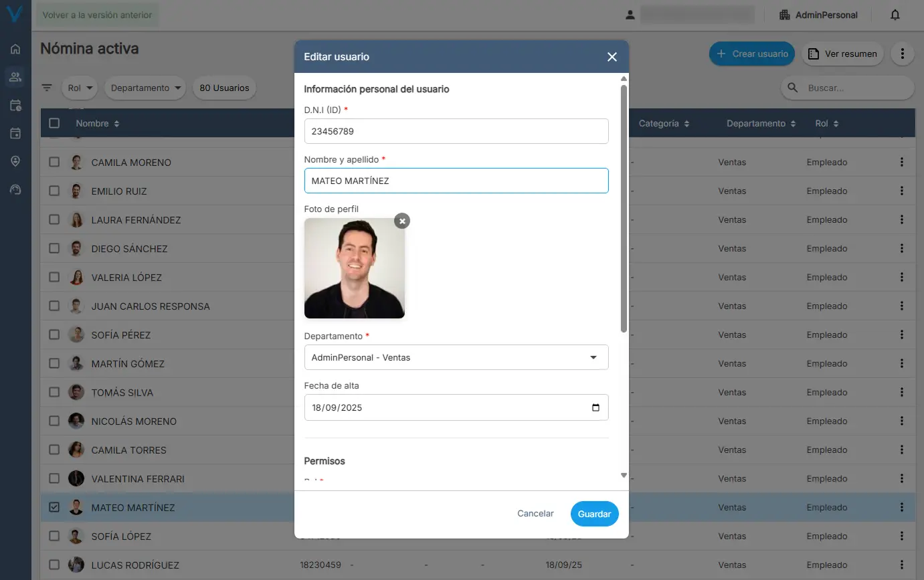Open the date picker calendar icon
924x580 pixels.
point(595,407)
